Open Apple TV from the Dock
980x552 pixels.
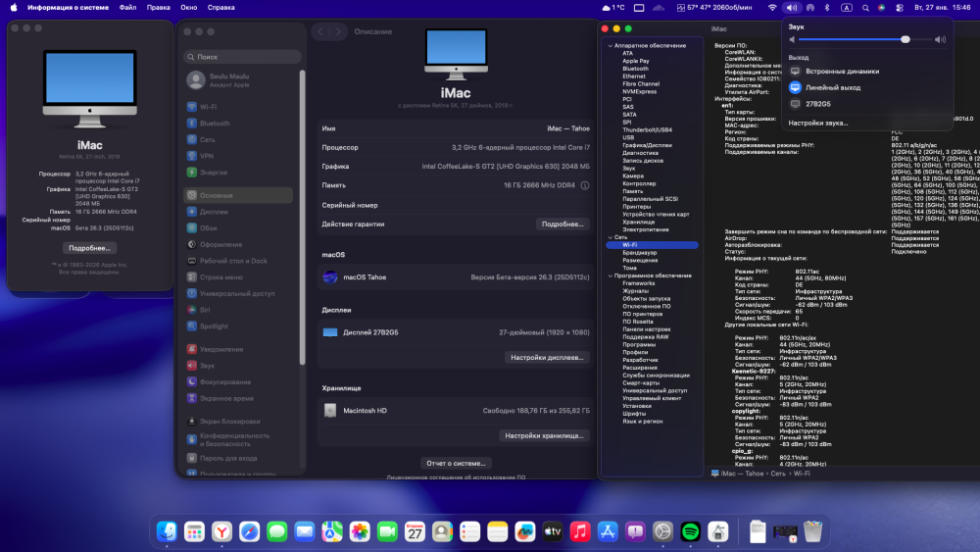[x=553, y=531]
